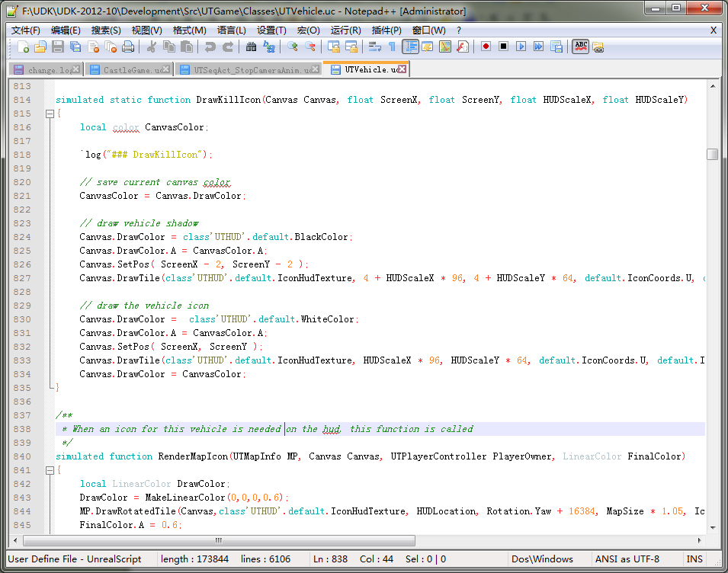The width and height of the screenshot is (728, 573).
Task: Collapse the DrawKillIcon function fold at line 815
Action: click(x=50, y=114)
